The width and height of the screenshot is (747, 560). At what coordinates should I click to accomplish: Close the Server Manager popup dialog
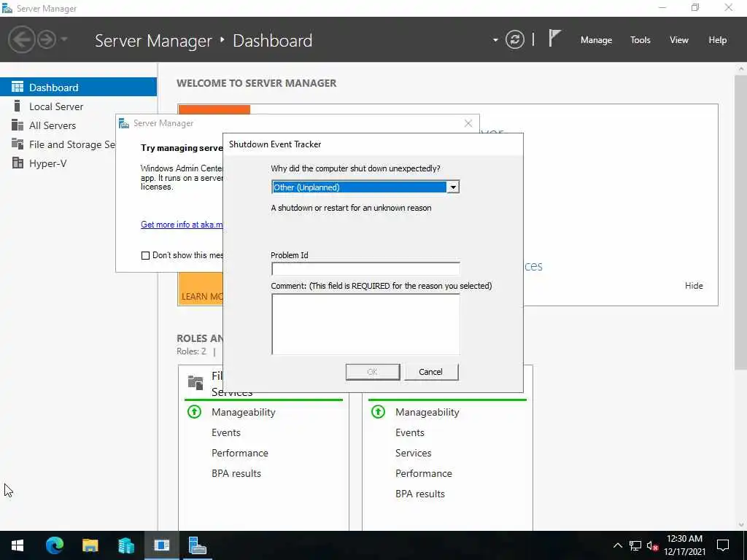click(x=468, y=123)
